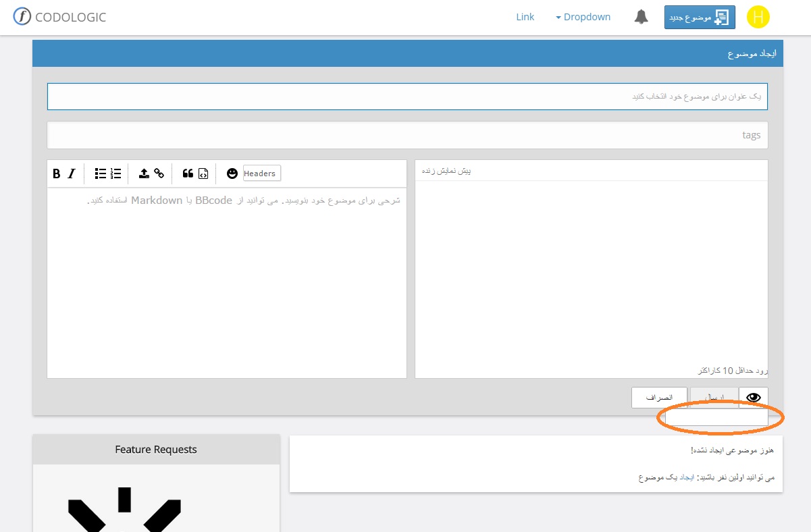The width and height of the screenshot is (811, 532).
Task: Click the 'موضوع جدید' new topic button
Action: point(700,18)
